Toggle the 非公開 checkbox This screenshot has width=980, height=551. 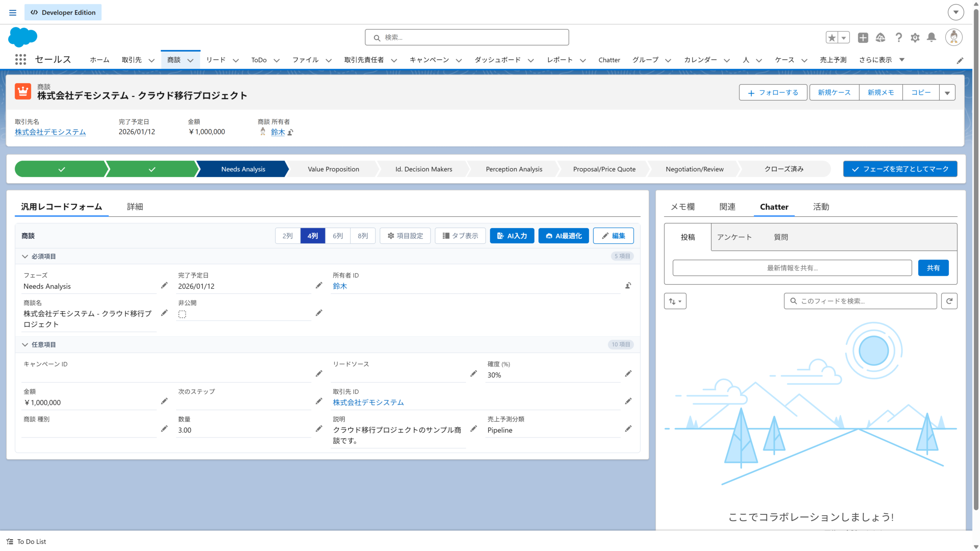coord(182,314)
